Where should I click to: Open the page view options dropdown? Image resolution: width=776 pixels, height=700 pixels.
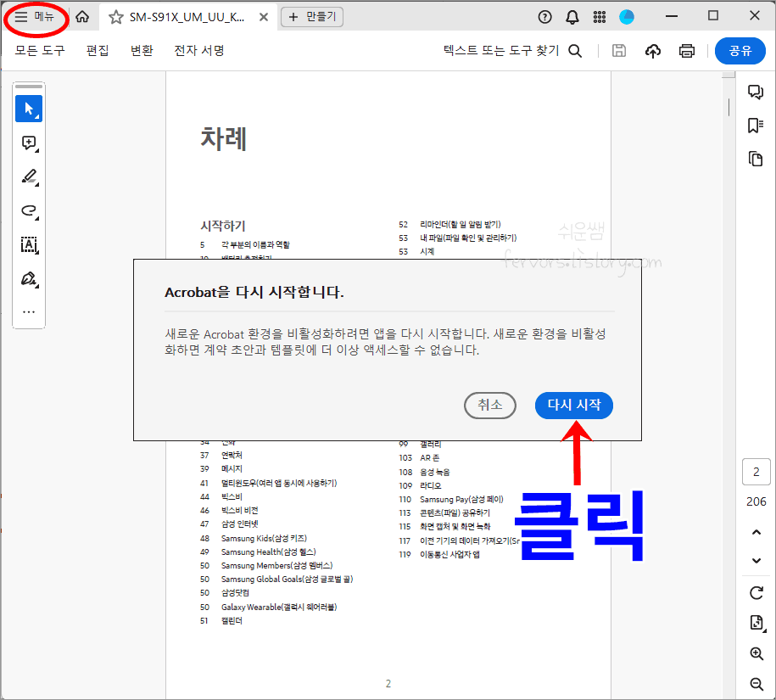pos(756,622)
